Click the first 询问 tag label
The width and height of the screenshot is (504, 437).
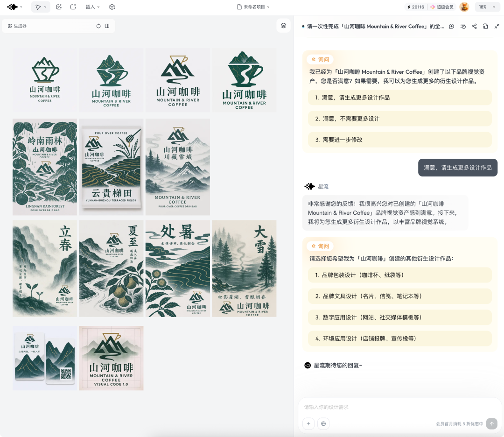coord(320,59)
